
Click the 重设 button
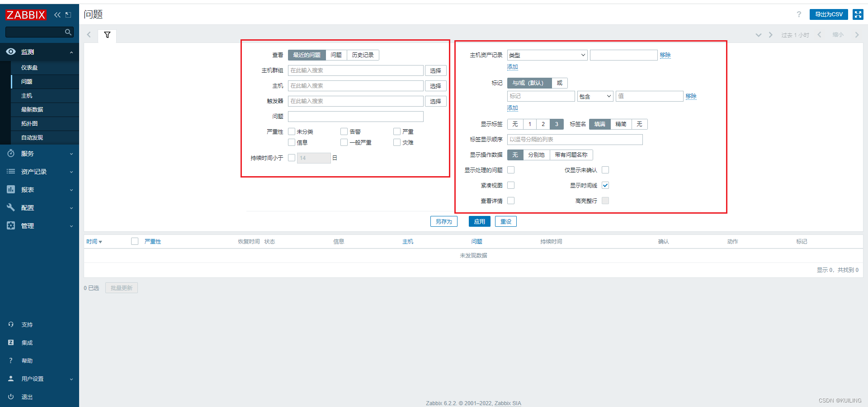pos(505,221)
